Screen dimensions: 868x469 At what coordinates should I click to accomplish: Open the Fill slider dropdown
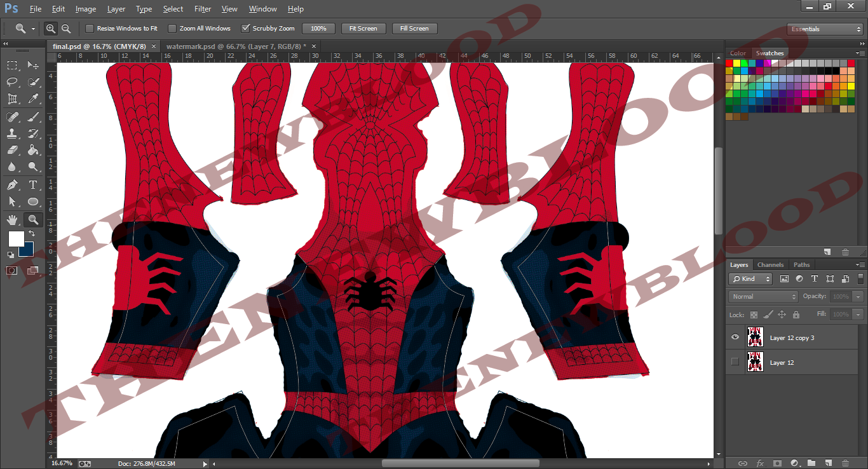pyautogui.click(x=858, y=315)
